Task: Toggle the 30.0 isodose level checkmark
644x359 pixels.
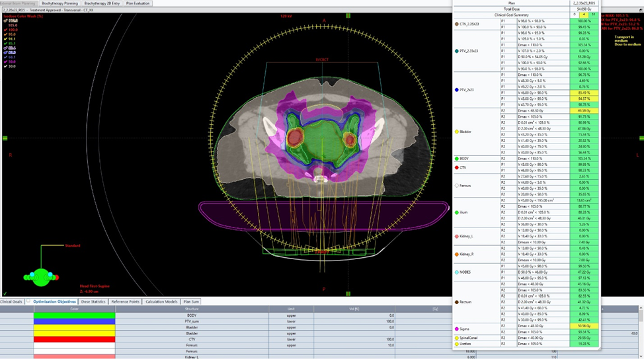Action: (5, 66)
